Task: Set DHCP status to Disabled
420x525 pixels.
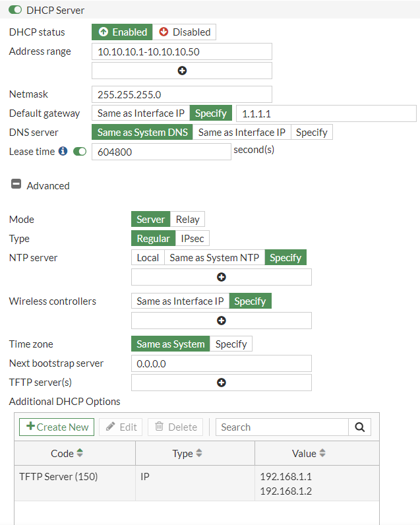Action: click(185, 32)
